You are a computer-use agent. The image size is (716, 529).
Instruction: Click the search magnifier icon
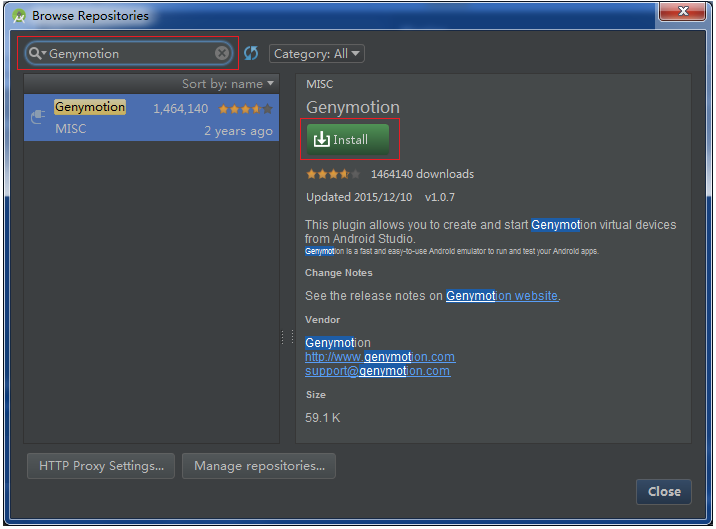(36, 53)
